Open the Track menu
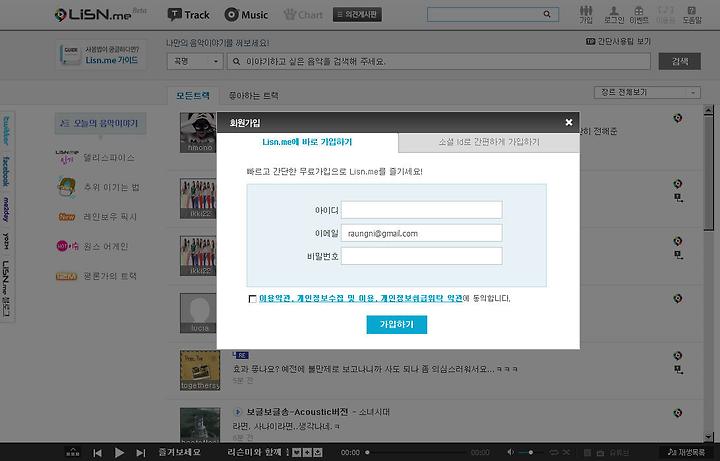Viewport: 720px width, 461px height. (189, 15)
